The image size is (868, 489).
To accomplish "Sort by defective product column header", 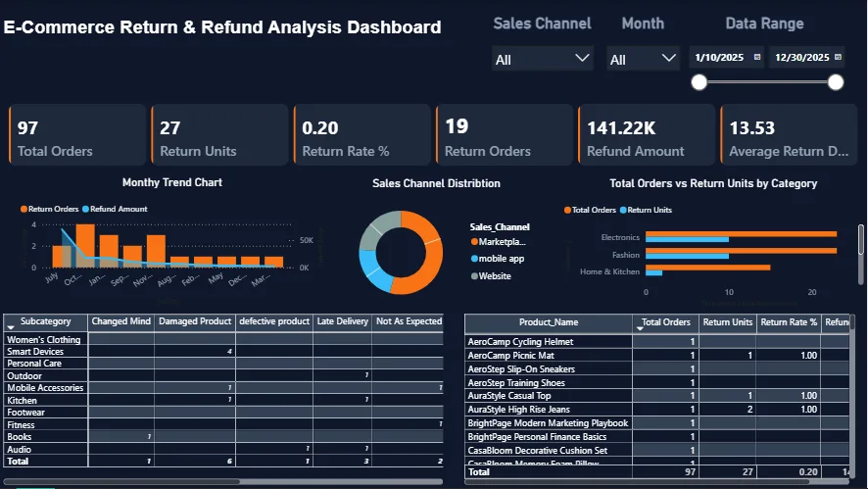I will coord(274,321).
